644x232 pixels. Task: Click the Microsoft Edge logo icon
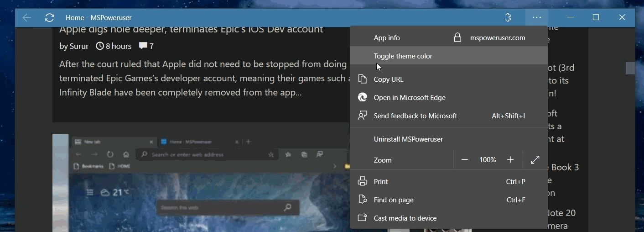[x=363, y=97]
